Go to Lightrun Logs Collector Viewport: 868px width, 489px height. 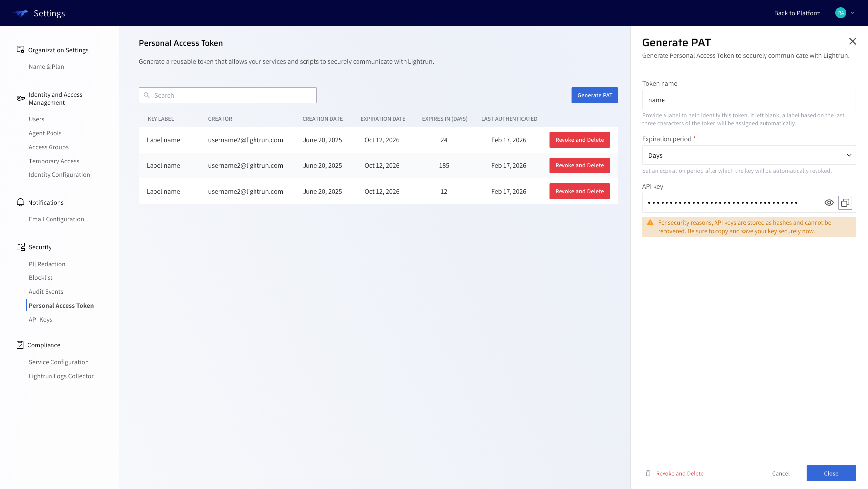pyautogui.click(x=61, y=376)
